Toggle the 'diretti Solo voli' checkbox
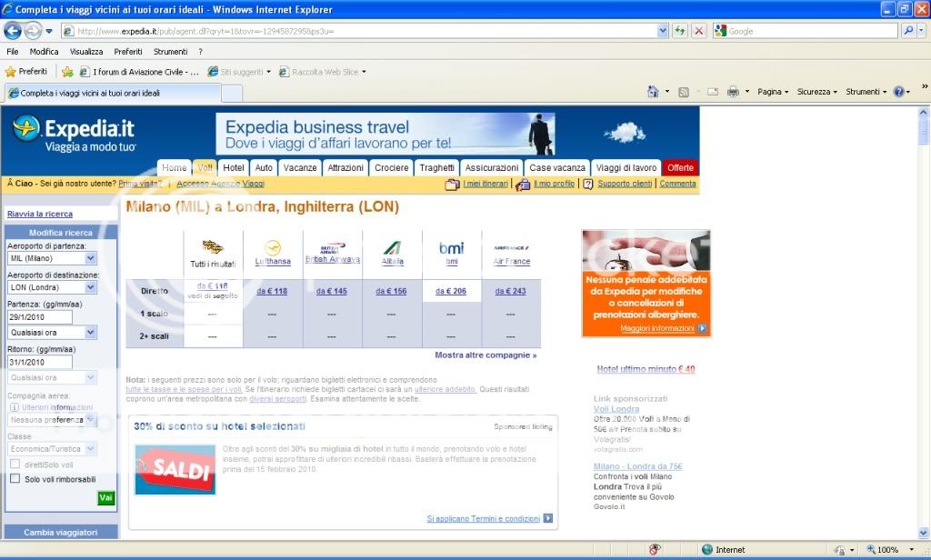Image resolution: width=931 pixels, height=560 pixels. coord(15,464)
